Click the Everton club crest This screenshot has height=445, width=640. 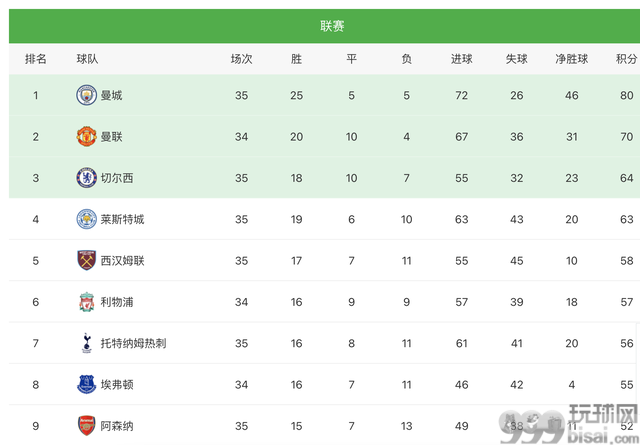click(x=87, y=385)
